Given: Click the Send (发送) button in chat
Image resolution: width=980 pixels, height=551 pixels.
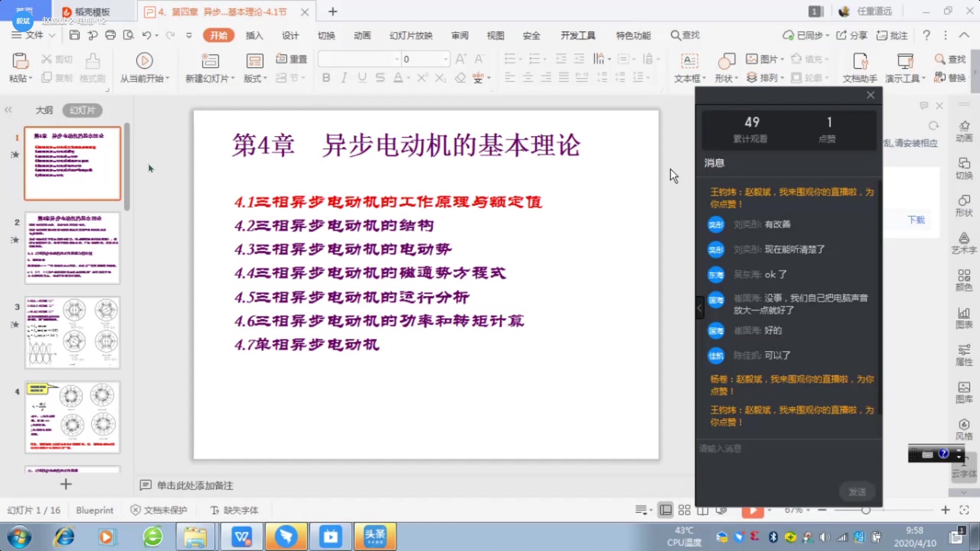Looking at the screenshot, I should [x=857, y=491].
